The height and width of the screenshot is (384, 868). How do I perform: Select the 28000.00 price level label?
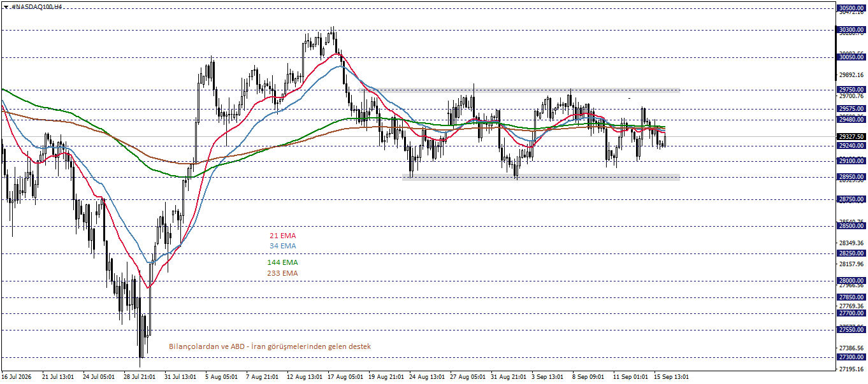click(851, 281)
